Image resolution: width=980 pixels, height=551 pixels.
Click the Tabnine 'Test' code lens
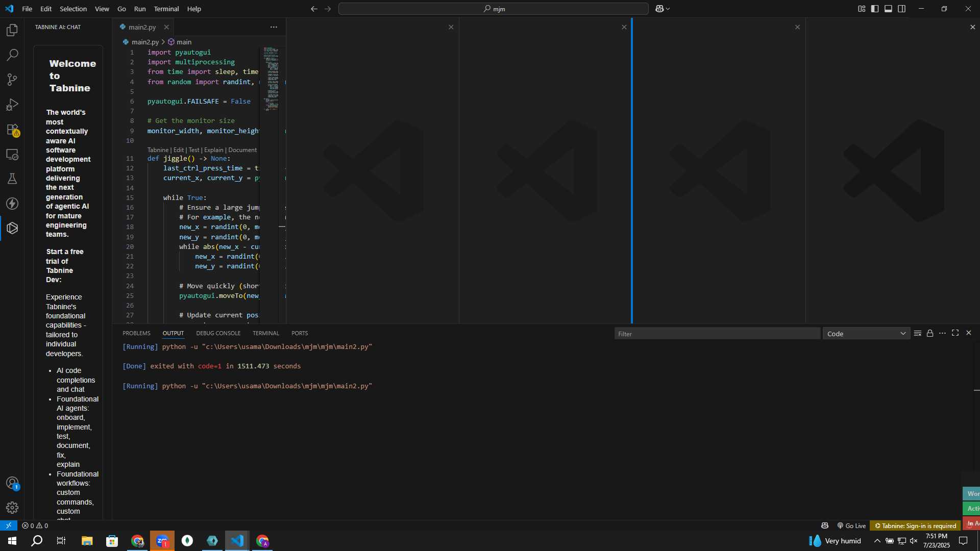pyautogui.click(x=194, y=150)
